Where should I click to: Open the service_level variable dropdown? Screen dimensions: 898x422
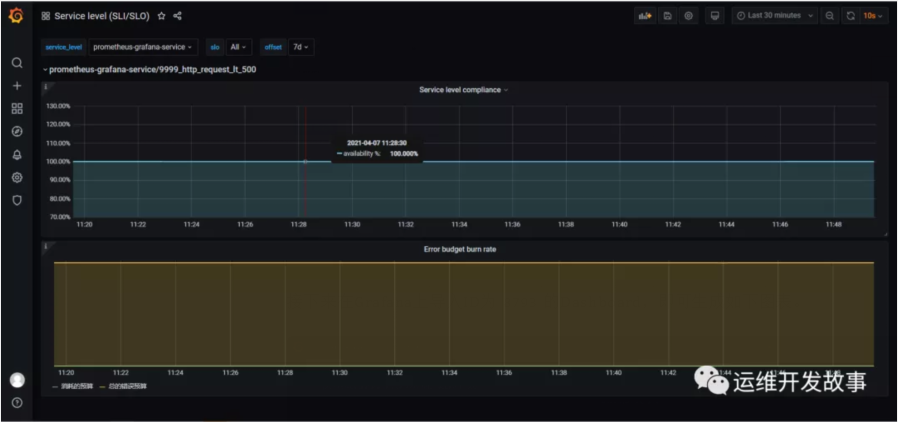[x=142, y=47]
